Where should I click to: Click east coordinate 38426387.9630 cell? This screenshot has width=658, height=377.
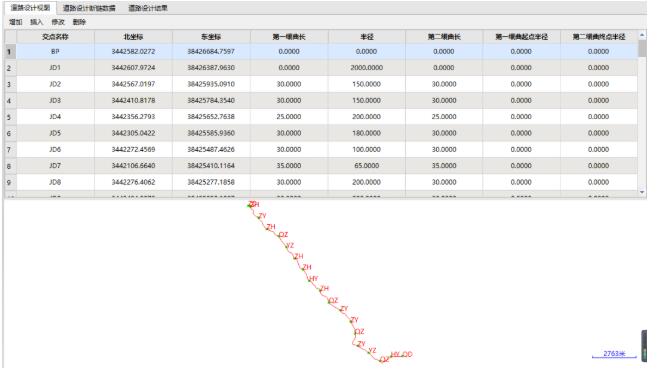(x=211, y=68)
